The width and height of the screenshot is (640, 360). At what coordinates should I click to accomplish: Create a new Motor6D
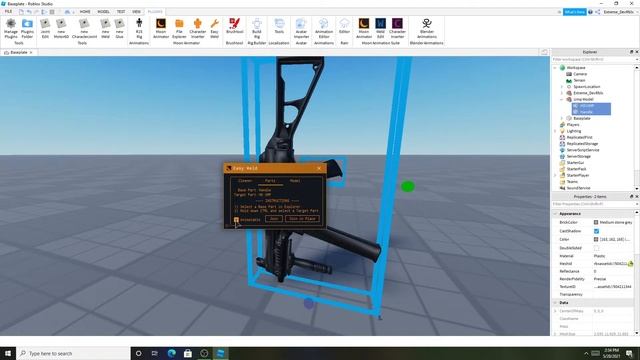(x=61, y=28)
